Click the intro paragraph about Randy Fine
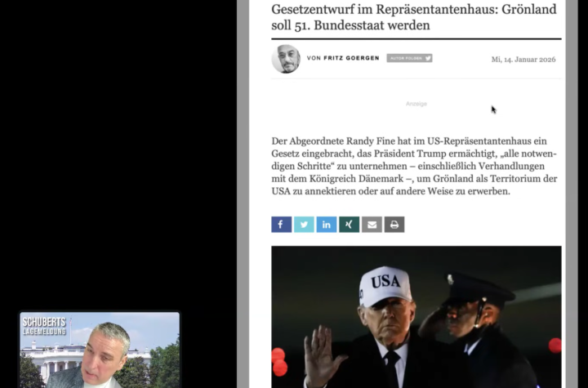 pyautogui.click(x=414, y=166)
